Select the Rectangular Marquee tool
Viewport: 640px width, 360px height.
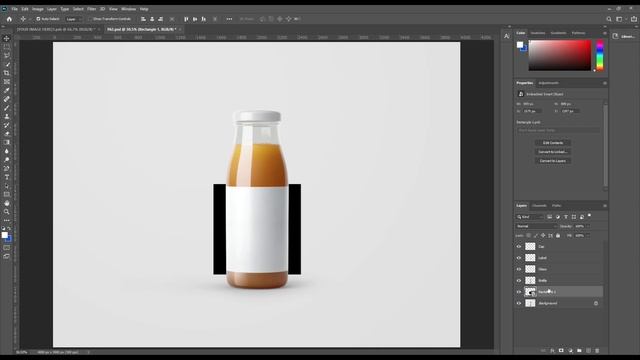tap(7, 47)
